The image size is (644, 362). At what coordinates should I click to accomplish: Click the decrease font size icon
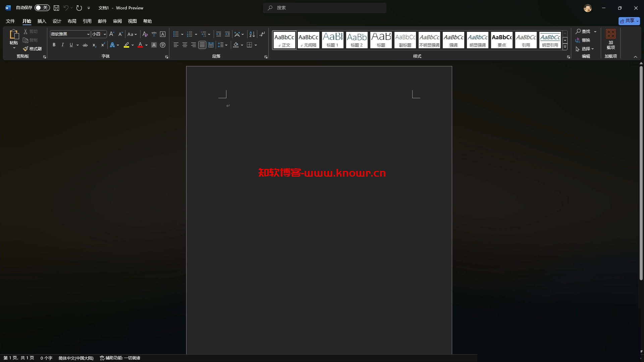(120, 34)
